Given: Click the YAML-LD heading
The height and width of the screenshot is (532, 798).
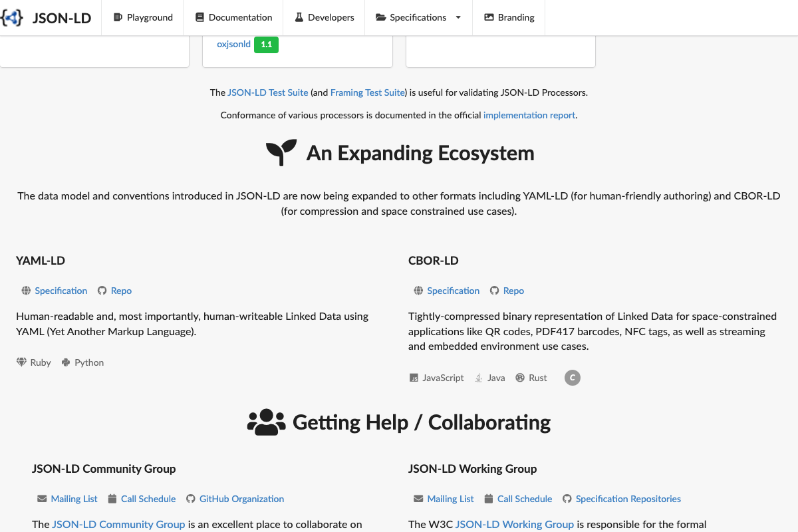Looking at the screenshot, I should [41, 261].
